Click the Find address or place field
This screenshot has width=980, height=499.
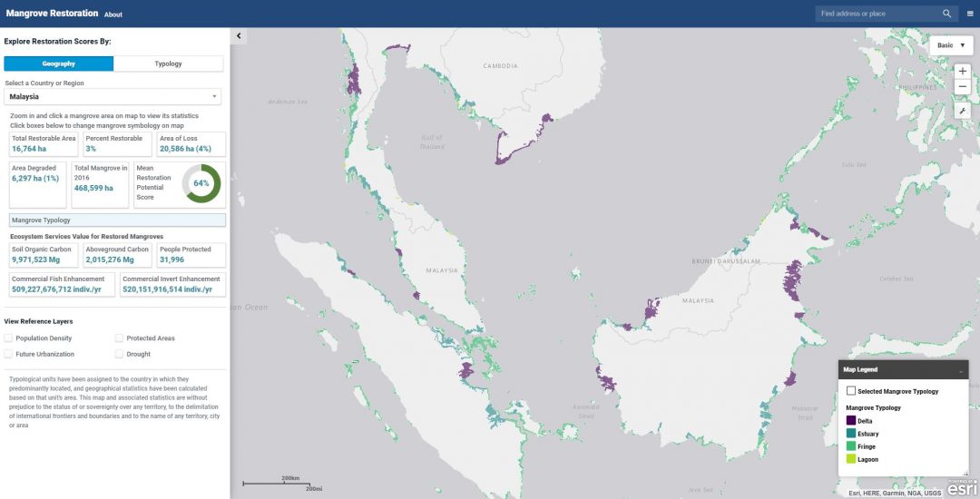(x=876, y=14)
